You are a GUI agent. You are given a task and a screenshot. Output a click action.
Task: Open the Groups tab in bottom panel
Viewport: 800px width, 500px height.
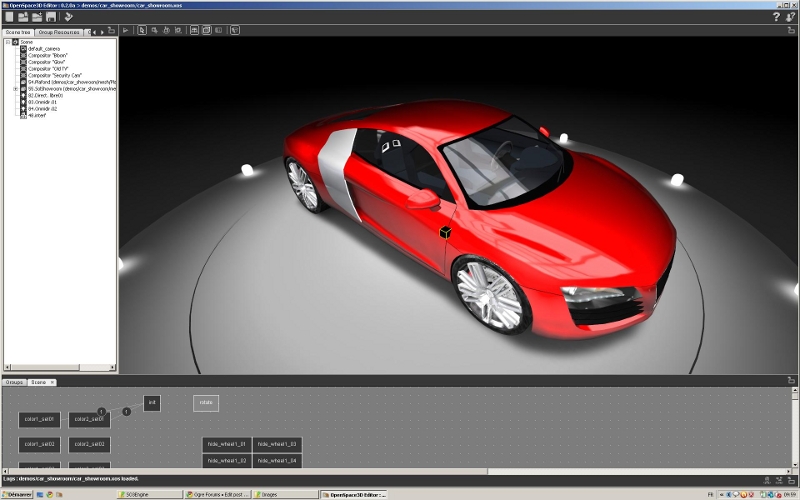[14, 382]
